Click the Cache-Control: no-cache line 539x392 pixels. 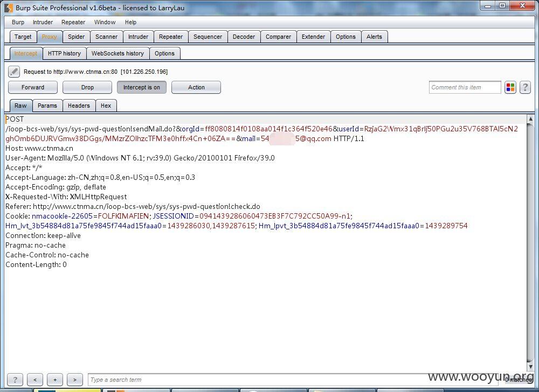[x=47, y=255]
